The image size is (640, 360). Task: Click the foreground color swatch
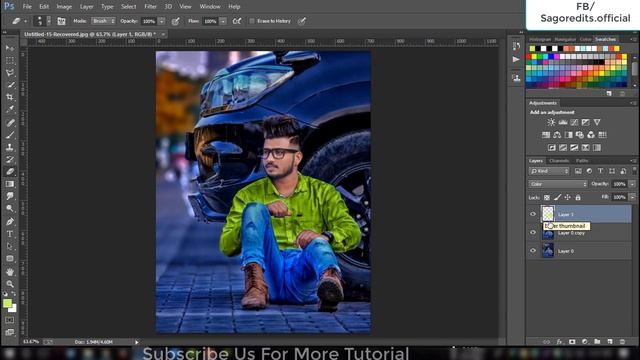point(7,303)
